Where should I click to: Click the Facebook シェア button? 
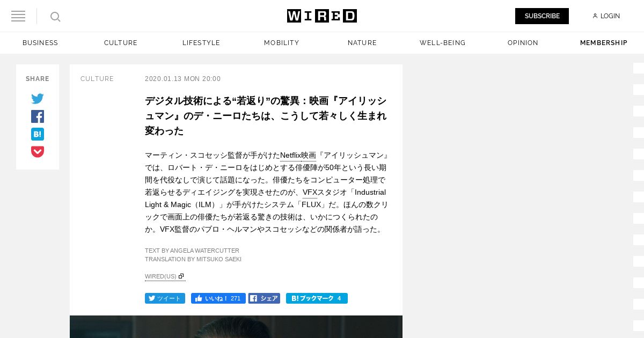(264, 298)
